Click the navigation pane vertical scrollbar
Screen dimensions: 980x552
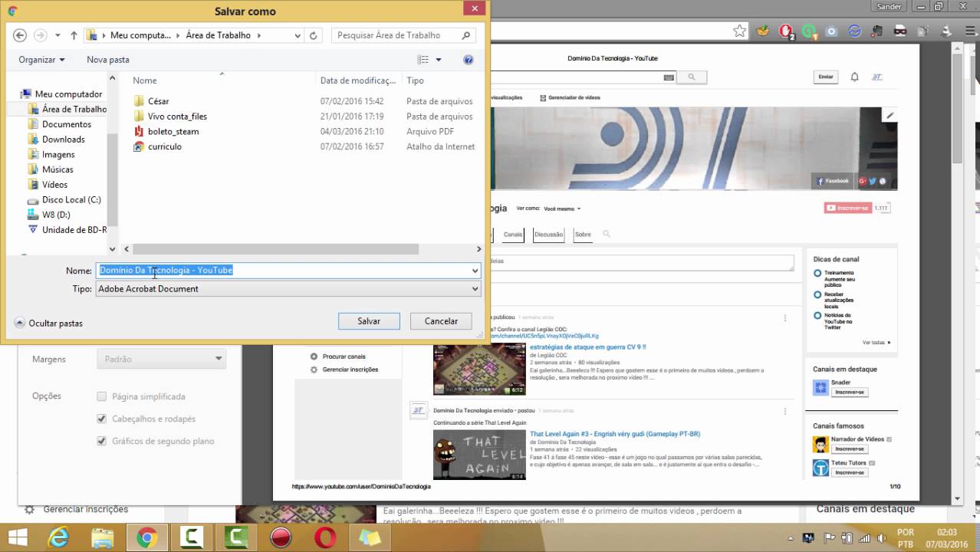(x=113, y=179)
